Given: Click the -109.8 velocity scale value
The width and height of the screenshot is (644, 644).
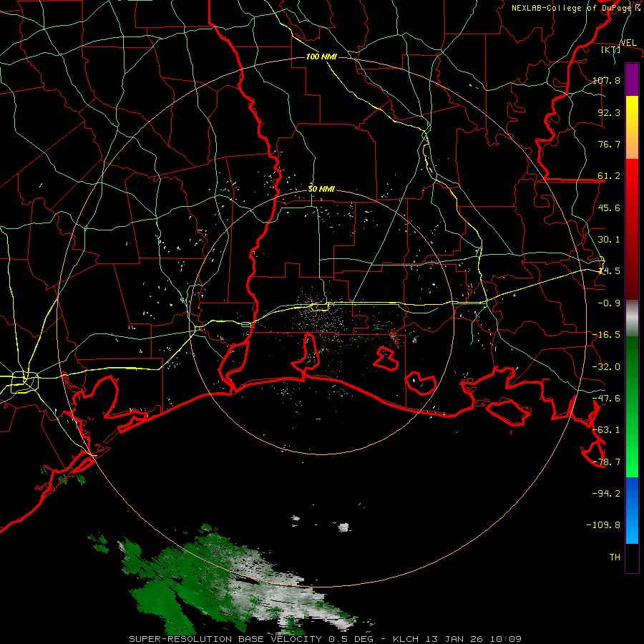Looking at the screenshot, I should 603,525.
